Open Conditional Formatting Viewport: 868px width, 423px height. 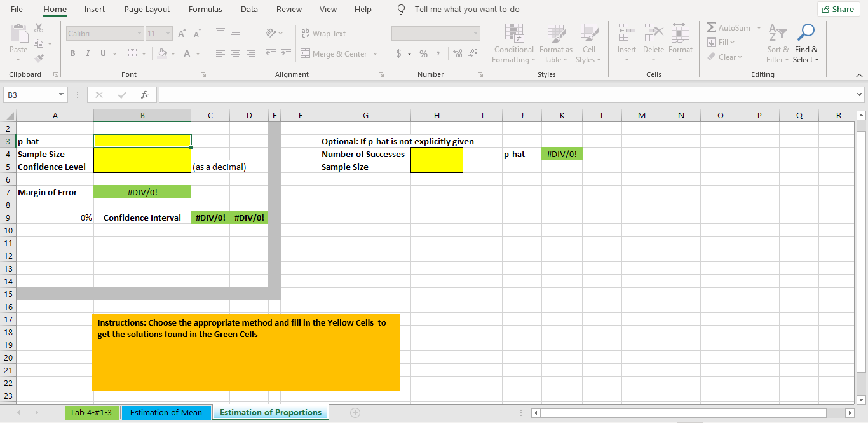513,43
